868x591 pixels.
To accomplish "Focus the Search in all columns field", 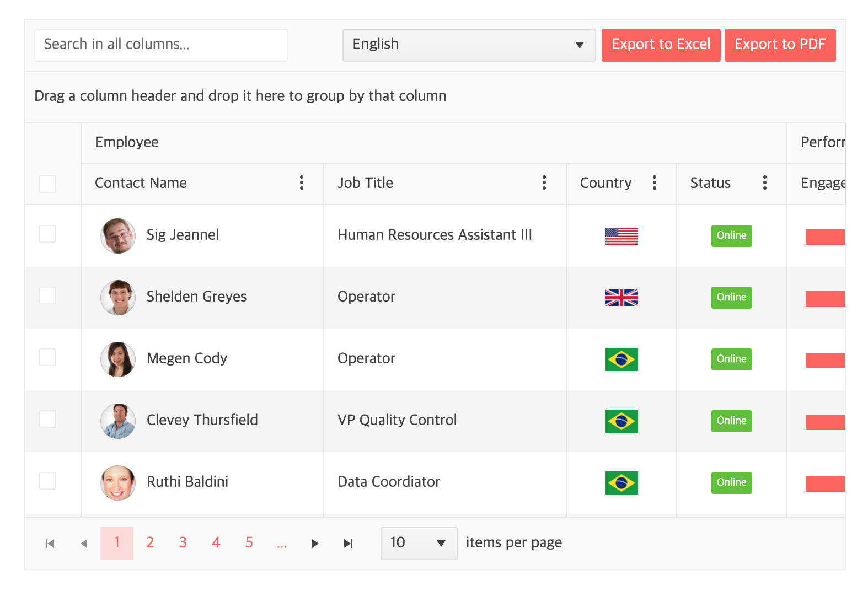I will click(x=161, y=45).
